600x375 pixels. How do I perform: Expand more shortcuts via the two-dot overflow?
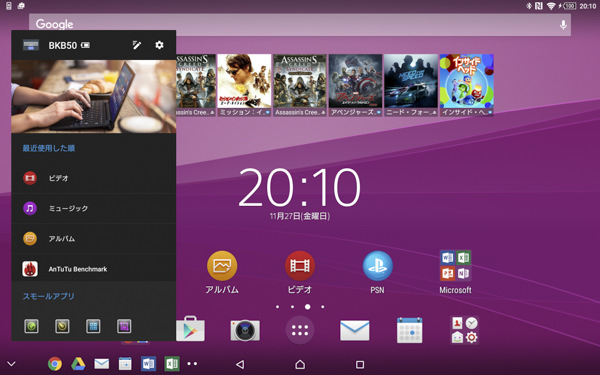click(192, 364)
